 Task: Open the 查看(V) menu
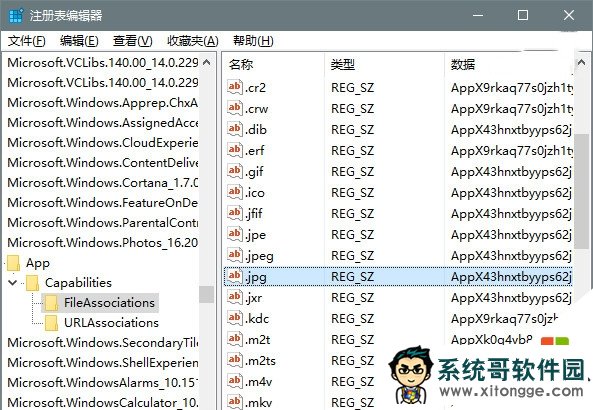point(132,41)
